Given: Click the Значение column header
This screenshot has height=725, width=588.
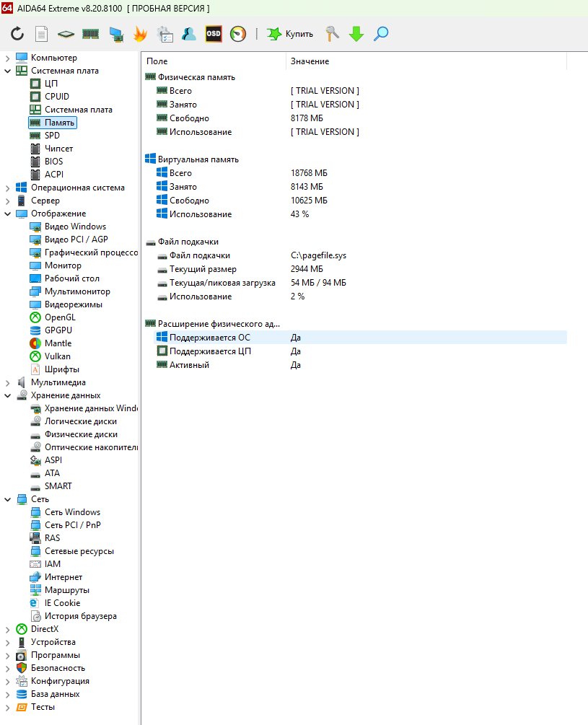Looking at the screenshot, I should click(x=426, y=61).
